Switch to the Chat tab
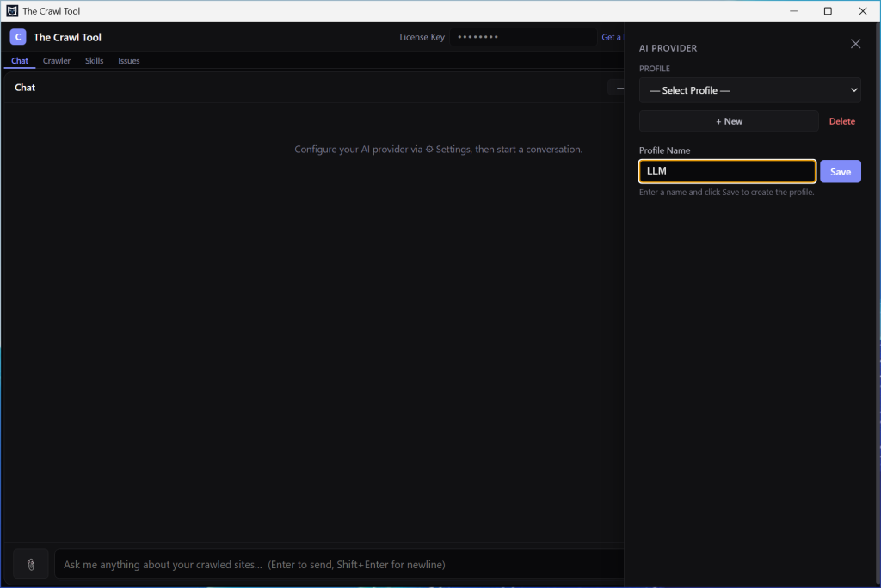The width and height of the screenshot is (881, 588). [20, 61]
